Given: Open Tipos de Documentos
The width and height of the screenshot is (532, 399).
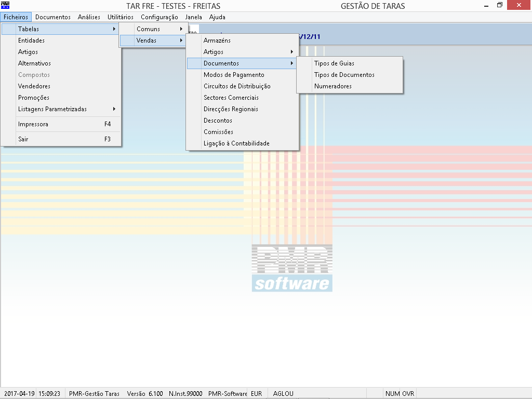Looking at the screenshot, I should pyautogui.click(x=350, y=75).
